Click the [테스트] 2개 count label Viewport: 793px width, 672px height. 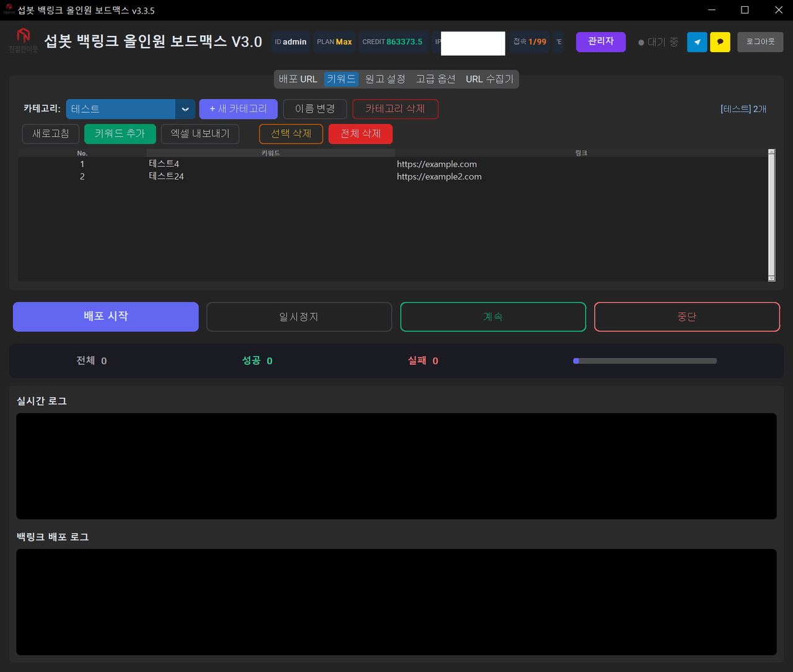(x=743, y=109)
